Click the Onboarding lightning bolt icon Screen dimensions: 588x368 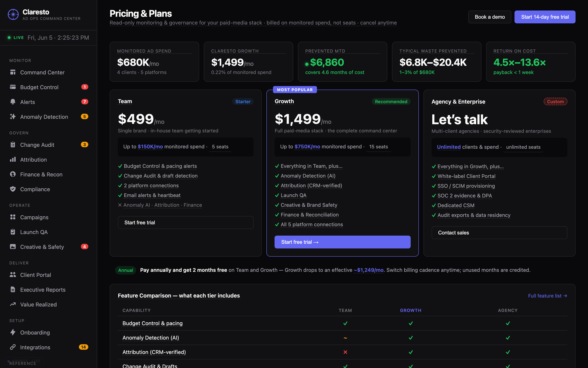13,332
